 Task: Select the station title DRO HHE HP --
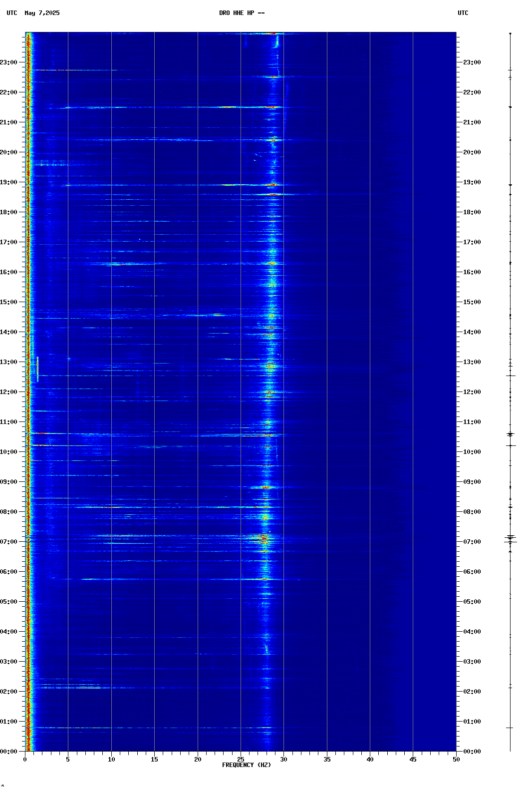[242, 13]
